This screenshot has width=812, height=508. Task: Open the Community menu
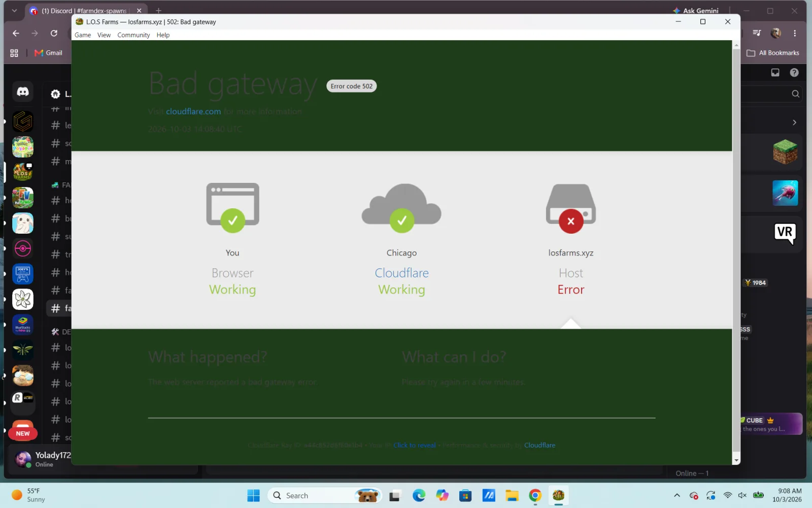click(x=133, y=35)
